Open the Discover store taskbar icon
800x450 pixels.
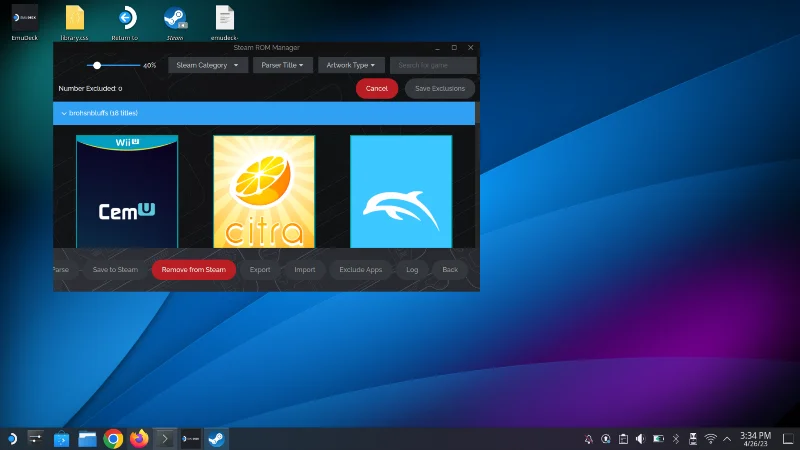(x=61, y=439)
